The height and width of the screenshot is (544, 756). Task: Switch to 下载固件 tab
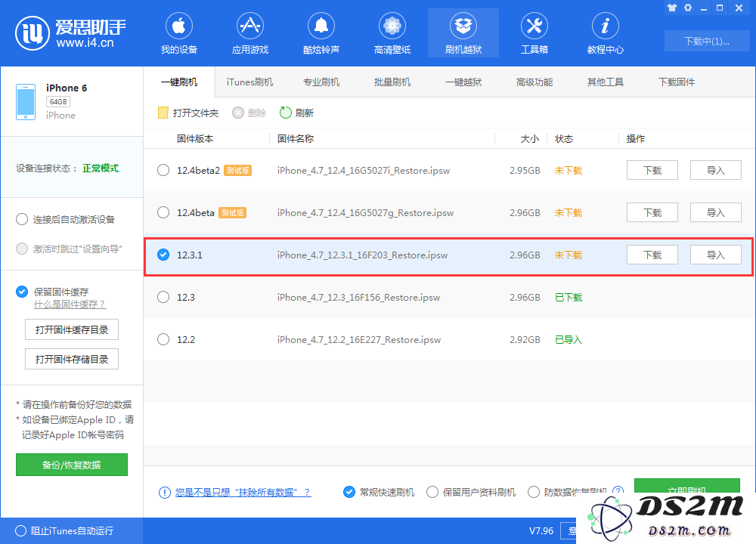[x=677, y=82]
